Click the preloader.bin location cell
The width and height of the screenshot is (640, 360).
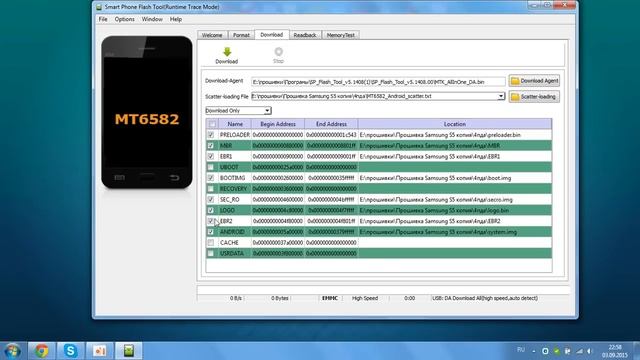(x=455, y=135)
